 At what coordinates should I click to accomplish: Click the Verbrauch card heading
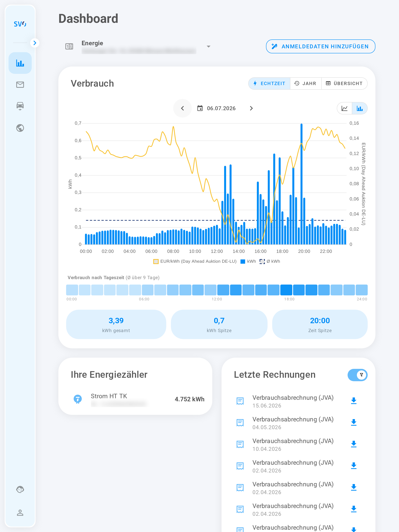point(92,84)
